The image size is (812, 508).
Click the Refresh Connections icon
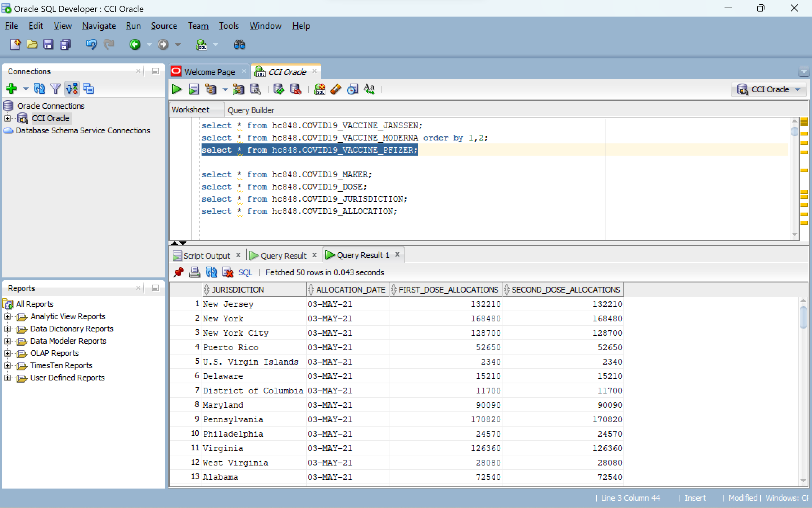39,88
